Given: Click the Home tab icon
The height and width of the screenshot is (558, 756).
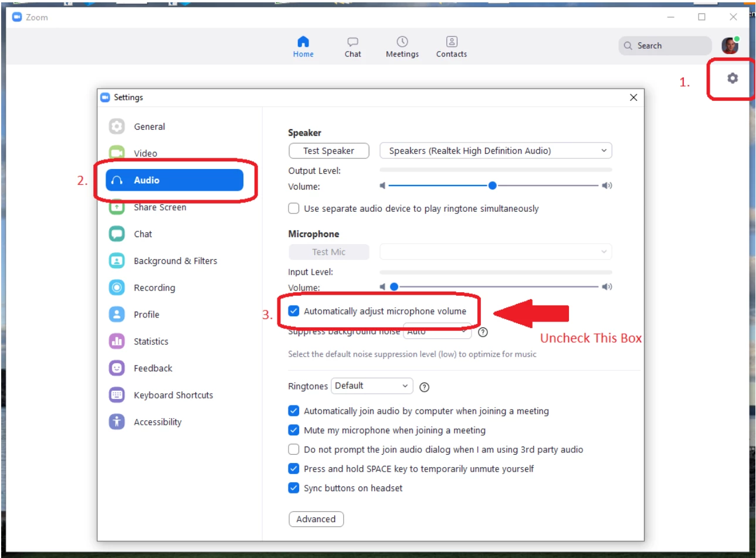Looking at the screenshot, I should point(303,42).
